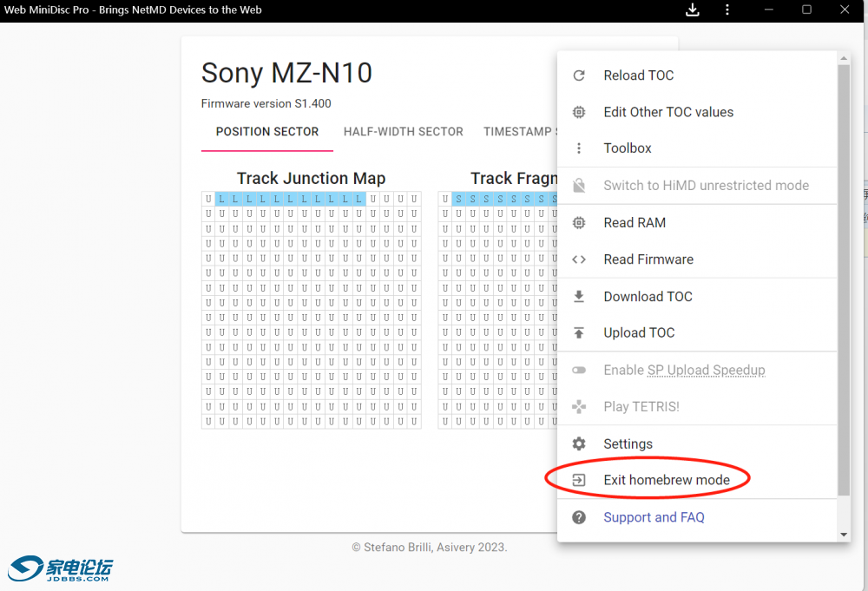Choose Read RAM from the menu

(697, 222)
